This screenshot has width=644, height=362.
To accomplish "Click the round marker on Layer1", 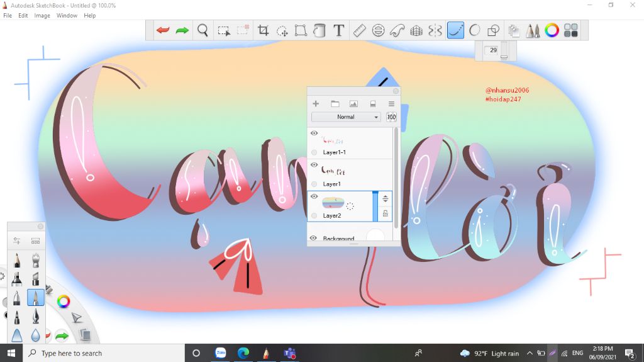I will click(314, 184).
